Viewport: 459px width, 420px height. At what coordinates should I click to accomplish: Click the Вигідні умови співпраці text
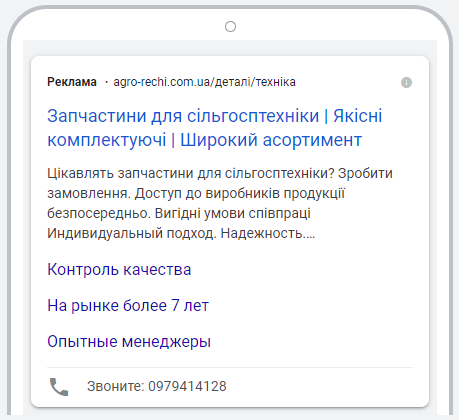point(233,213)
